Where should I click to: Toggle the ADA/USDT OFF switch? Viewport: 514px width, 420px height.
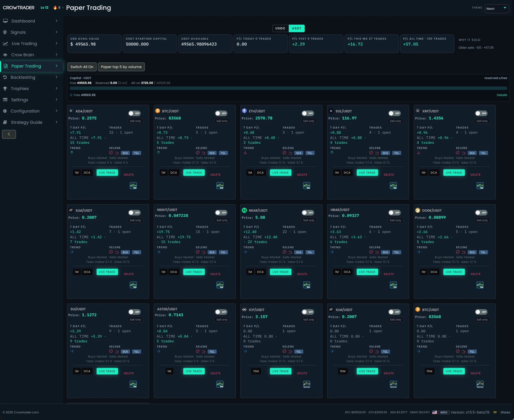(x=134, y=113)
